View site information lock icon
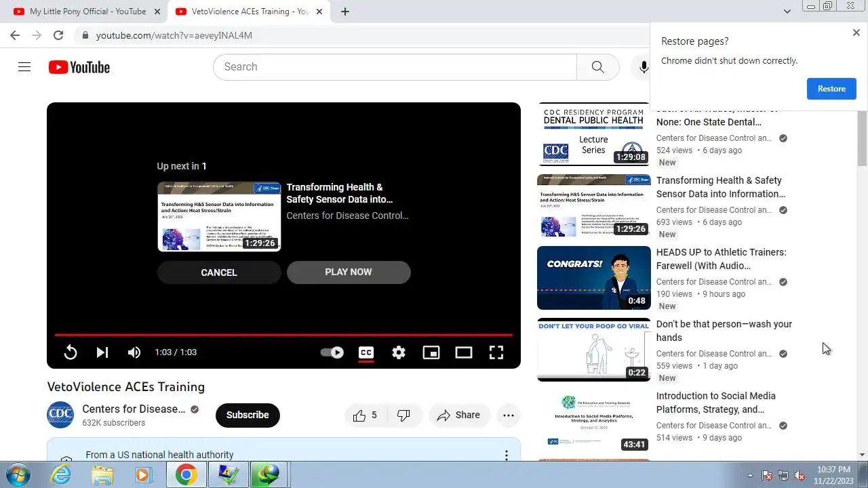Image resolution: width=868 pixels, height=488 pixels. click(84, 35)
